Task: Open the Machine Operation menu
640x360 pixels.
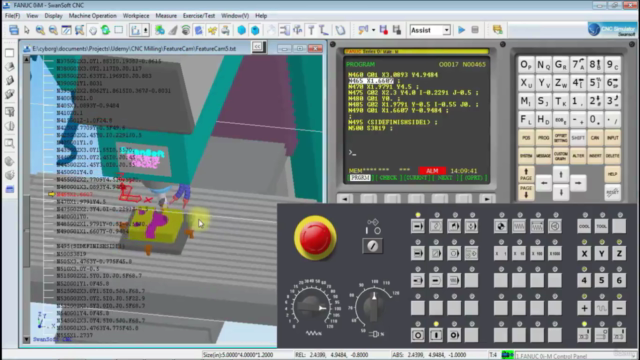Action: tap(93, 16)
